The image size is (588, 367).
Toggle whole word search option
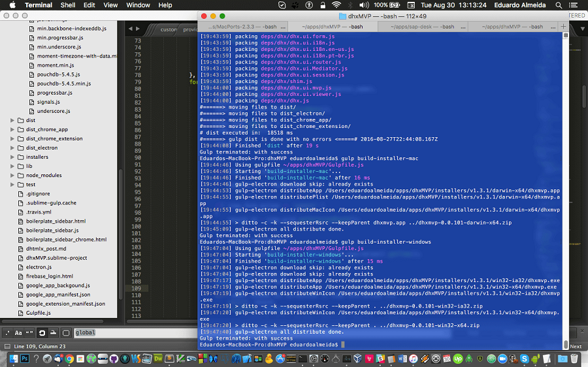point(29,332)
